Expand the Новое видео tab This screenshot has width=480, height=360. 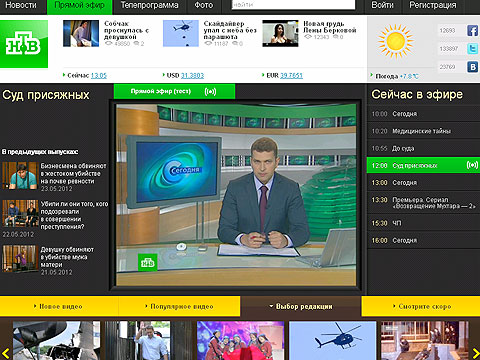tap(59, 306)
